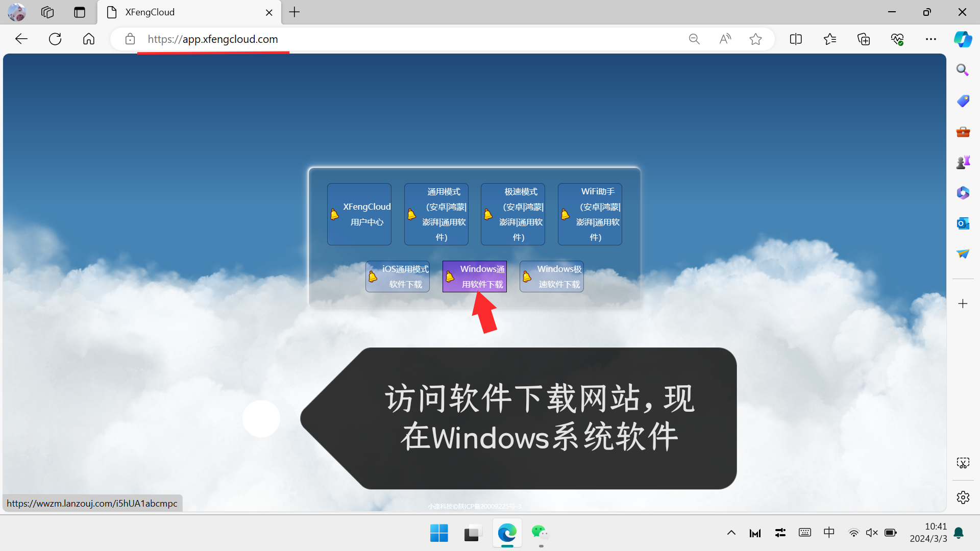
Task: View site information lock icon
Action: [x=130, y=39]
